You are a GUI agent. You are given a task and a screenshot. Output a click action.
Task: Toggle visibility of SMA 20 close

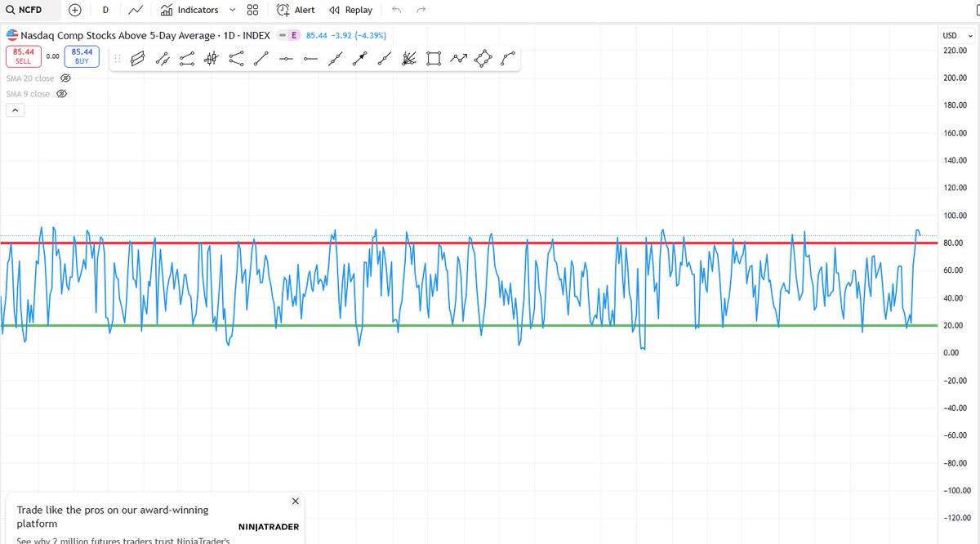pos(66,78)
